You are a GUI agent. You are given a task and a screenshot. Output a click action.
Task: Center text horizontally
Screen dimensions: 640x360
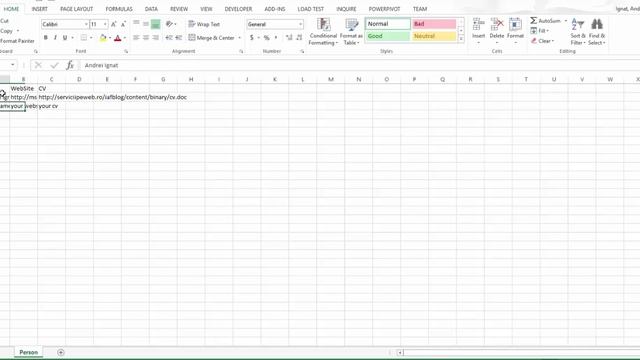point(146,38)
